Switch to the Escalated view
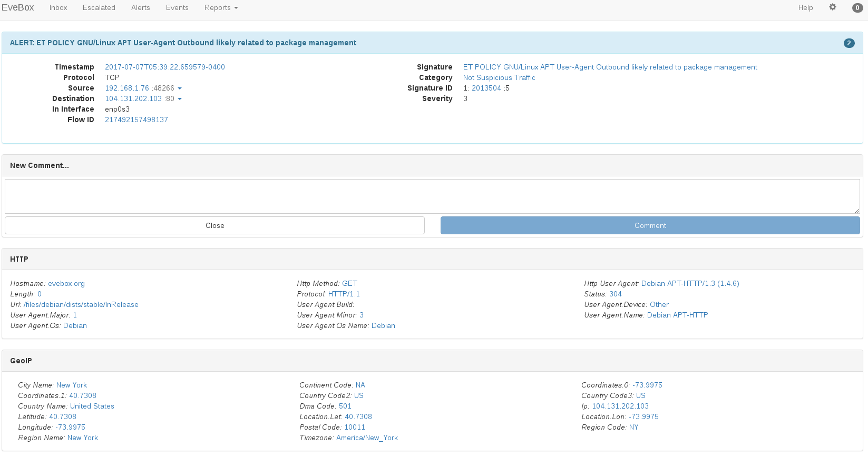The width and height of the screenshot is (868, 457). [99, 8]
